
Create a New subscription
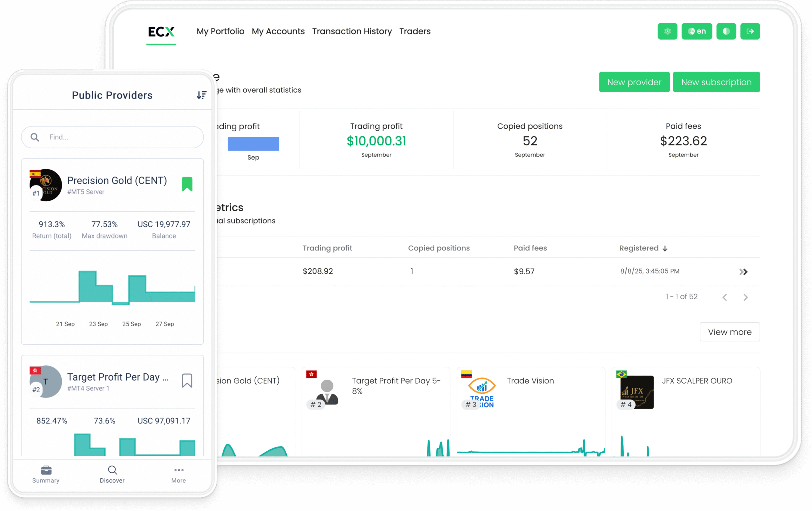click(716, 81)
